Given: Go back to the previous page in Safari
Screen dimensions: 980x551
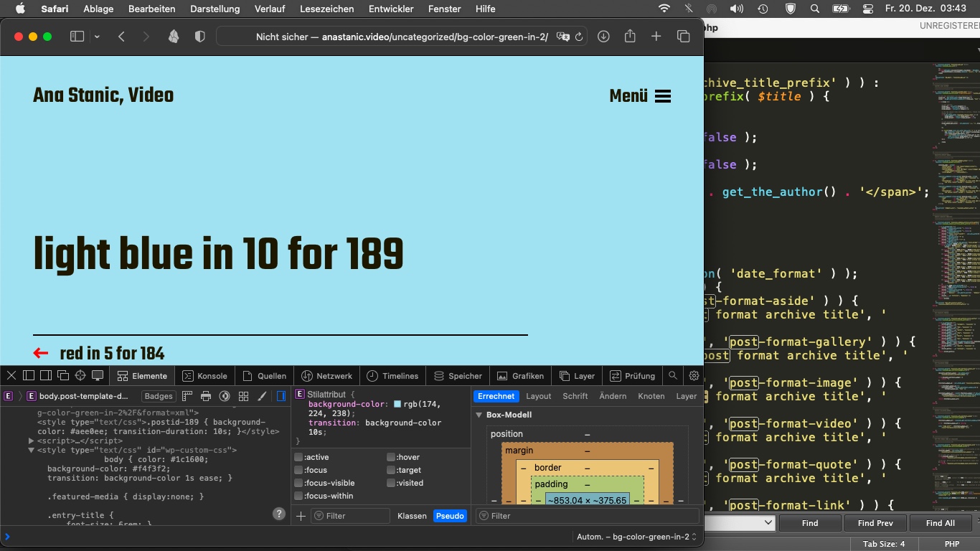Looking at the screenshot, I should (121, 37).
